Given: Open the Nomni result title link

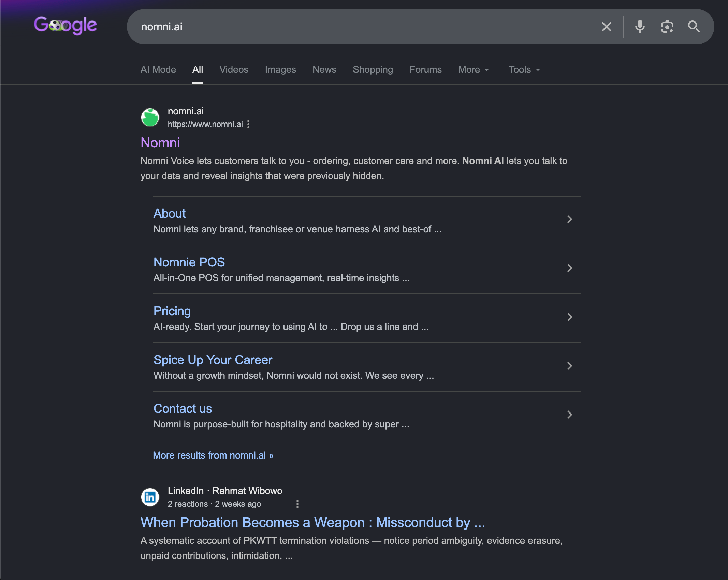Looking at the screenshot, I should point(160,143).
